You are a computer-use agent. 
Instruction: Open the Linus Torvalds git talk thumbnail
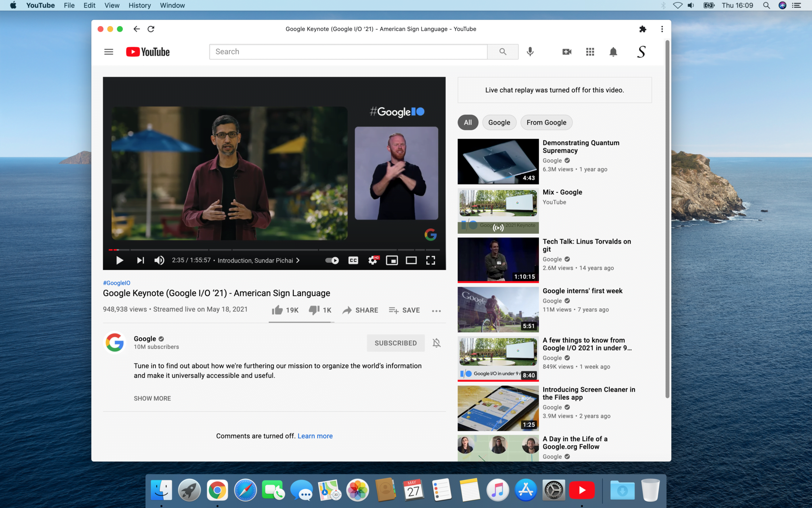498,260
